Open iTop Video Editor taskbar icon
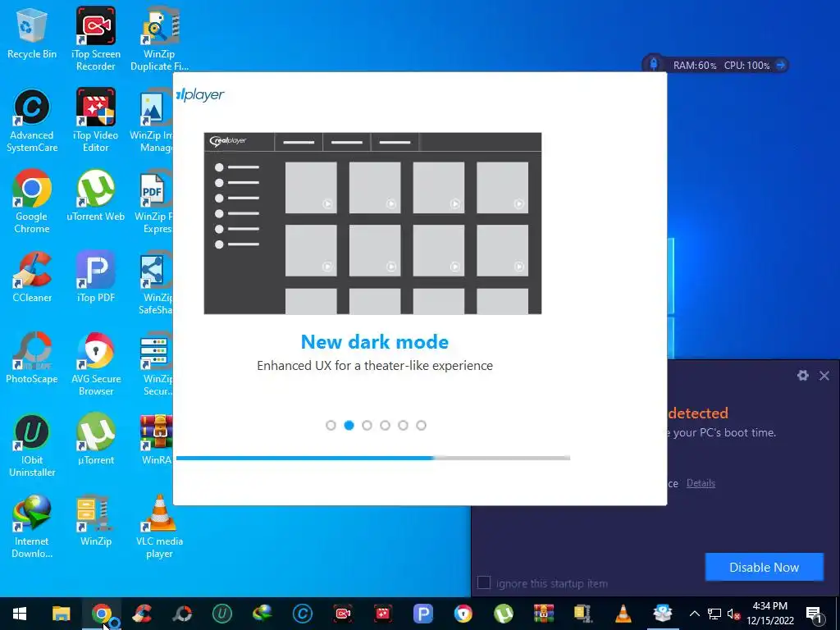Viewport: 840px width, 630px height. (383, 614)
